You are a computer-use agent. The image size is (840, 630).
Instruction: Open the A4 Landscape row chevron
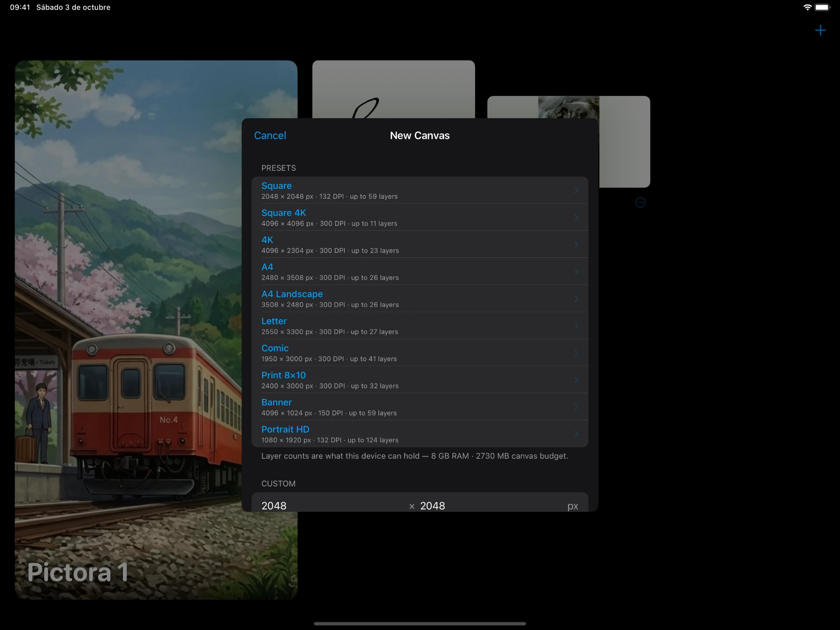576,299
